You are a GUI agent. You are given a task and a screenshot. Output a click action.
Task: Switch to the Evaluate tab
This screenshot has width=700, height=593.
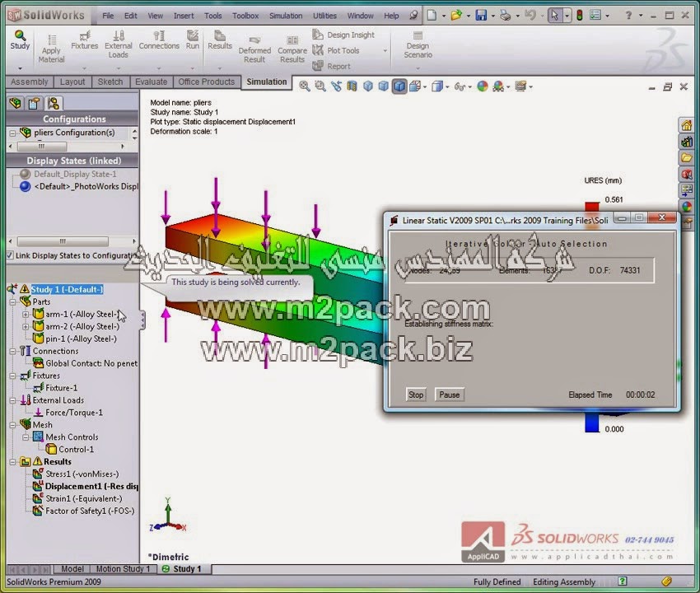tap(151, 82)
